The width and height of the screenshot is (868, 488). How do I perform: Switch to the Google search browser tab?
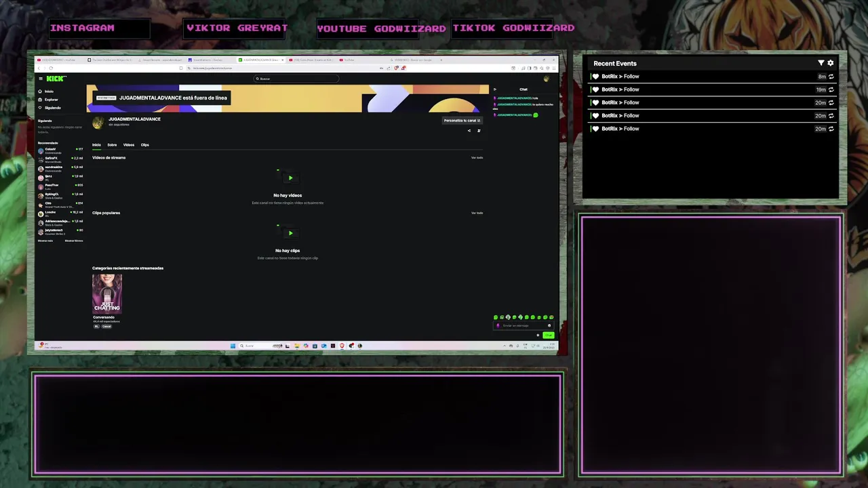(415, 60)
